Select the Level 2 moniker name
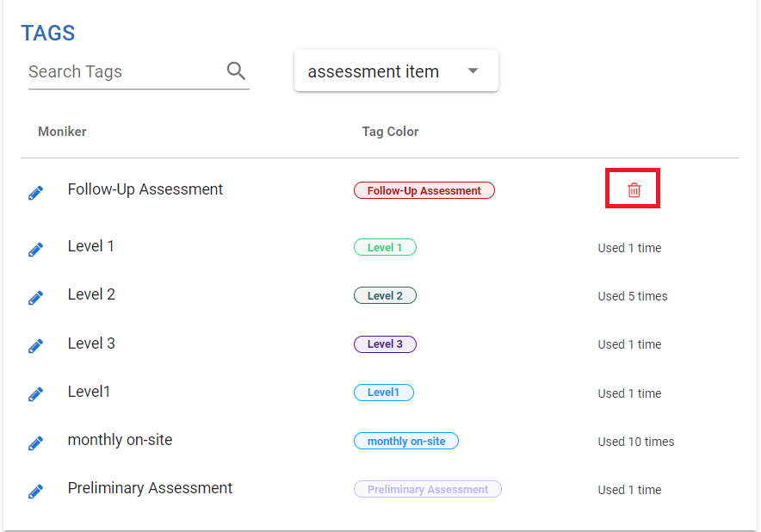 [x=91, y=294]
